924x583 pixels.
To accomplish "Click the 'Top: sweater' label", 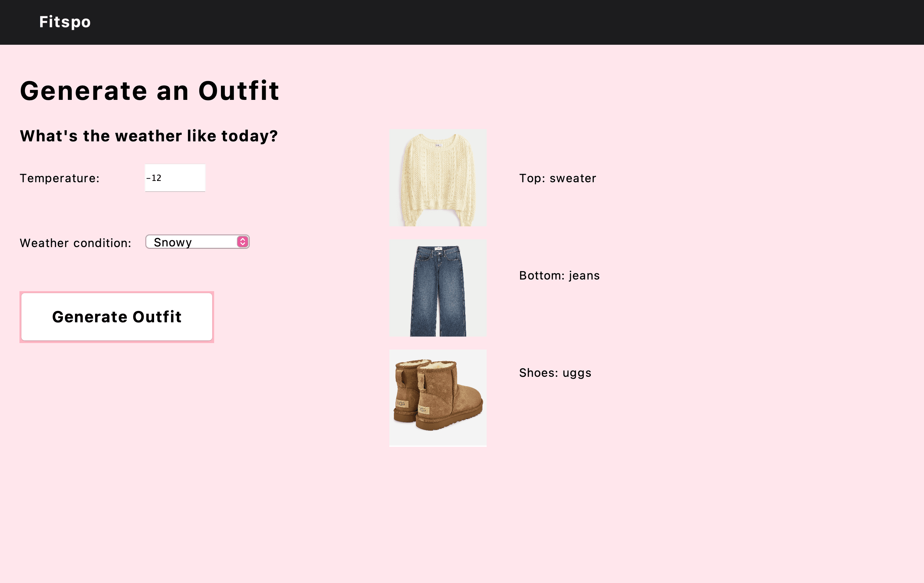I will coord(557,178).
